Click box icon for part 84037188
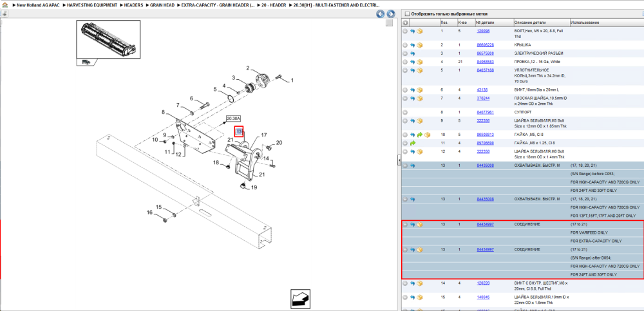Viewport: 644px width, 311px height. pos(420,71)
